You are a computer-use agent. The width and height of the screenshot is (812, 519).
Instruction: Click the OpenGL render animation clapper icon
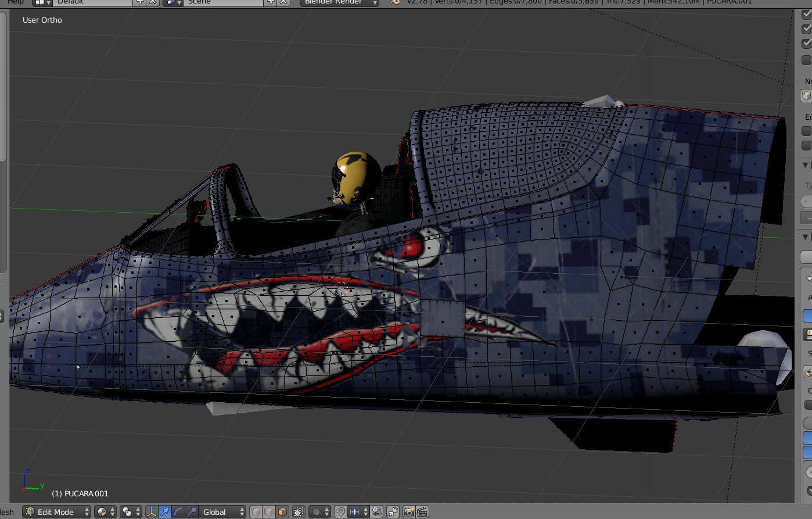[x=422, y=512]
